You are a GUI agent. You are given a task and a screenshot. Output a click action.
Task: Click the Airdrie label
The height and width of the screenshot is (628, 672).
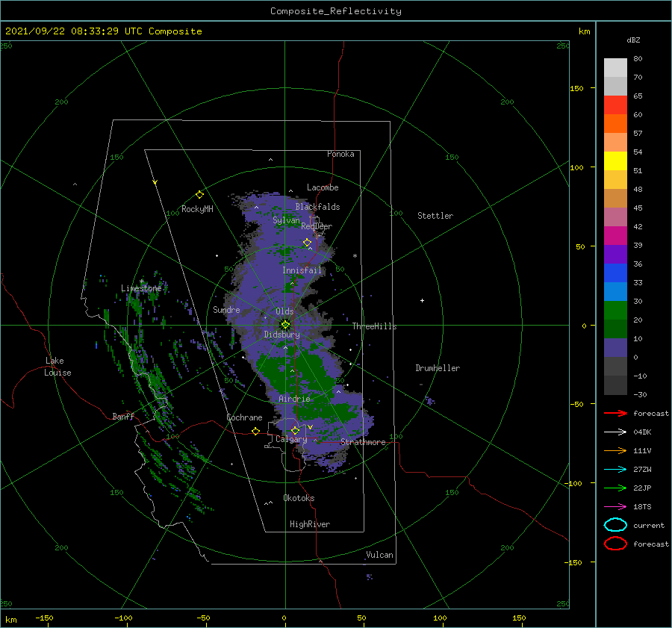point(294,399)
